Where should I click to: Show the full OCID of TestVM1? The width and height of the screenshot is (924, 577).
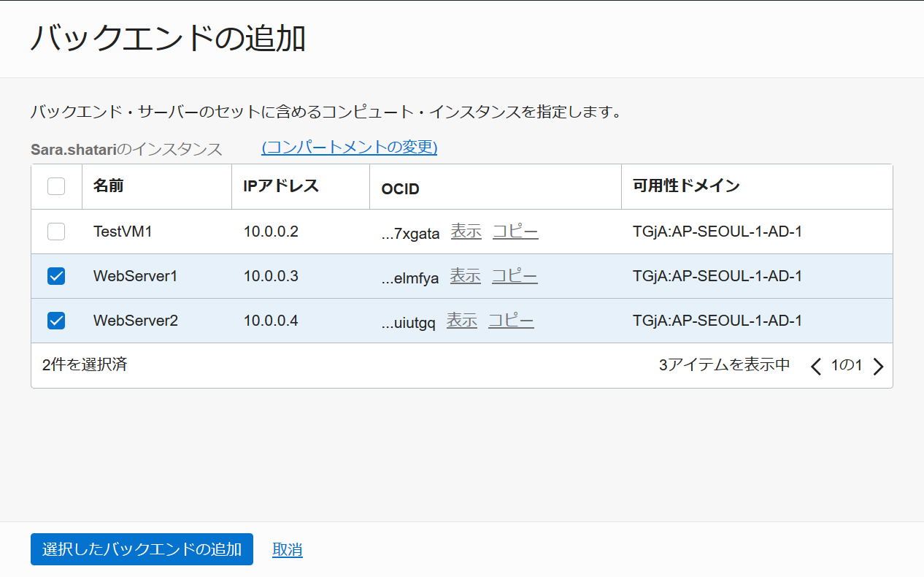pyautogui.click(x=466, y=232)
